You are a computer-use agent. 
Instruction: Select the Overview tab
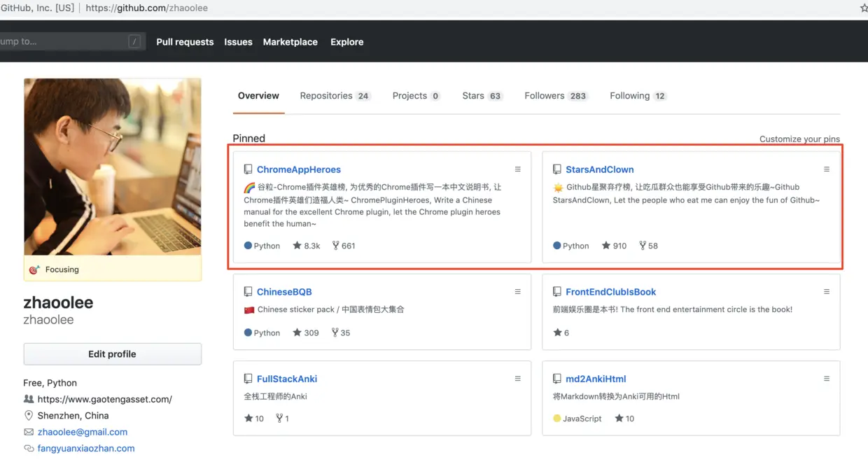click(258, 96)
